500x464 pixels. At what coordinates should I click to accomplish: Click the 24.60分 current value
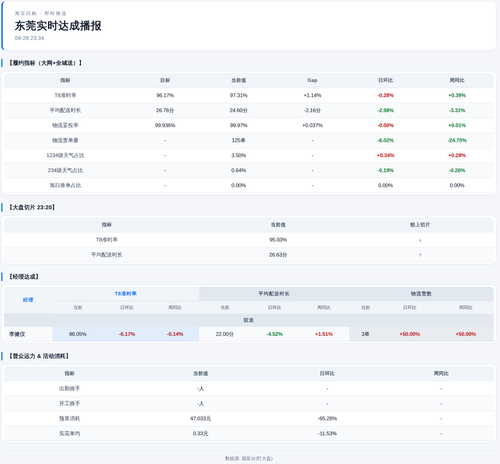pyautogui.click(x=239, y=110)
